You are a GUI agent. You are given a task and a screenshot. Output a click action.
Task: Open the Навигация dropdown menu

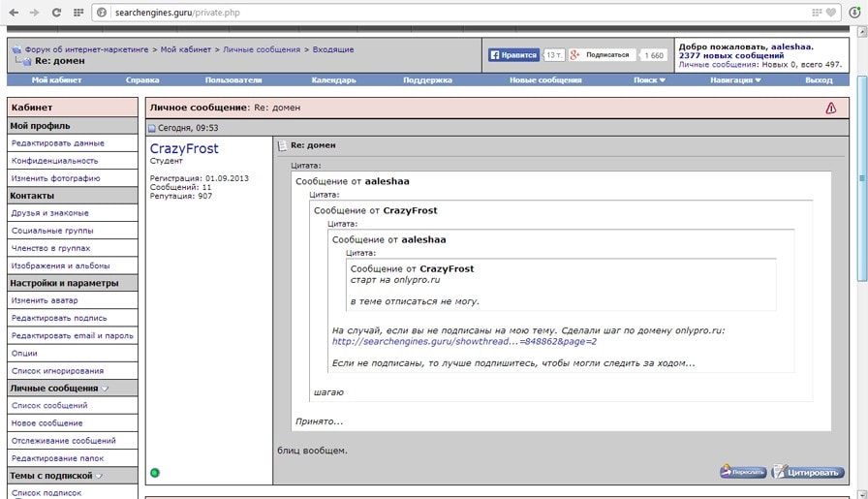(735, 80)
